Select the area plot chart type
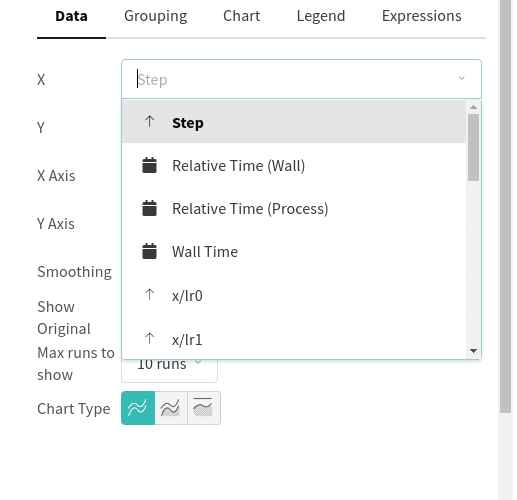The height and width of the screenshot is (500, 517). tap(171, 408)
